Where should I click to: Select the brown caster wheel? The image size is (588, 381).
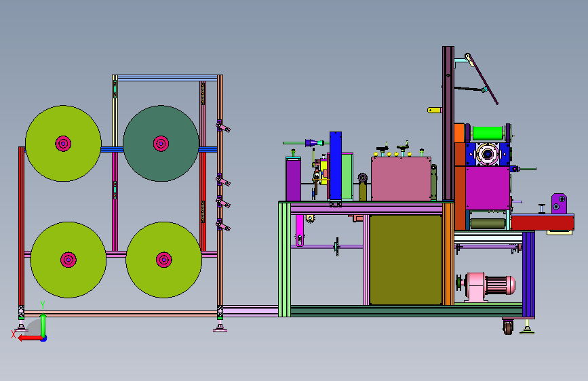tap(508, 327)
